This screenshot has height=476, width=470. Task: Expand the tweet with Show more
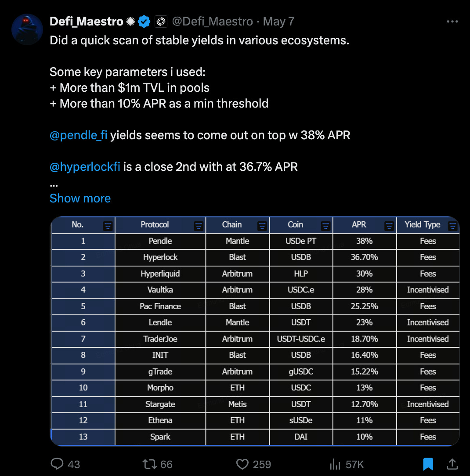point(80,198)
